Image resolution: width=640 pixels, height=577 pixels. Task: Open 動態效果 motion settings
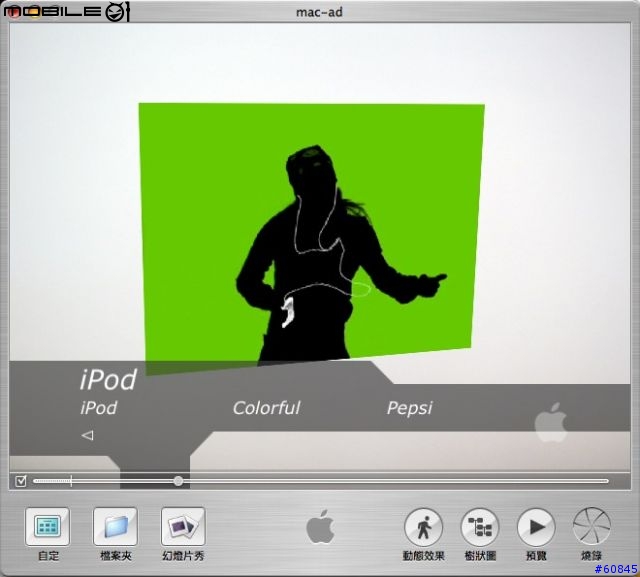click(x=423, y=527)
